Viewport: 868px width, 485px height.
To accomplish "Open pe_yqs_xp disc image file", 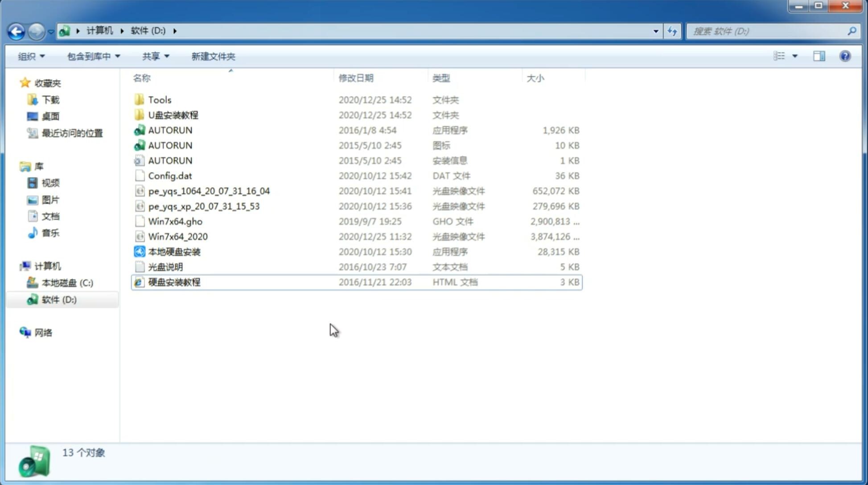I will pyautogui.click(x=204, y=206).
